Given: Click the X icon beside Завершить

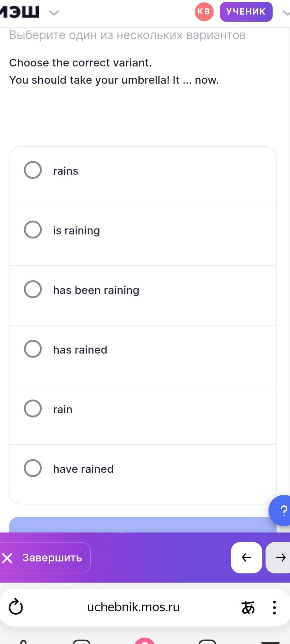Looking at the screenshot, I should (7, 558).
